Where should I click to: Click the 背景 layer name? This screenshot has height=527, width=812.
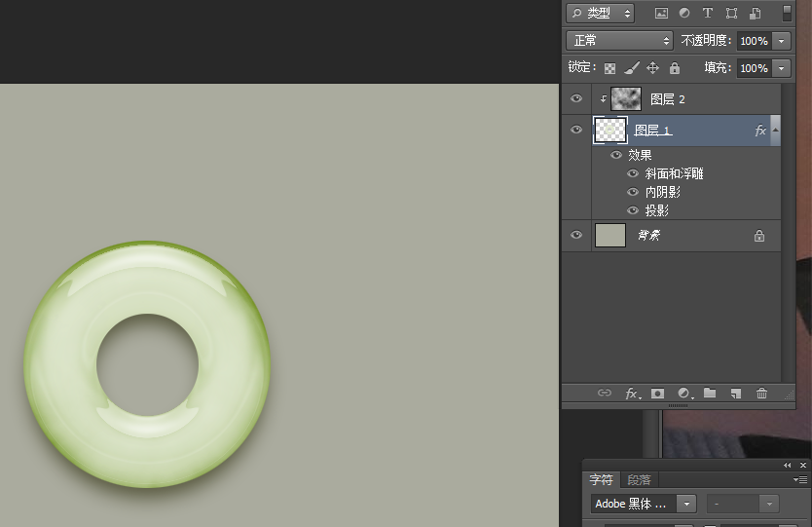point(648,236)
